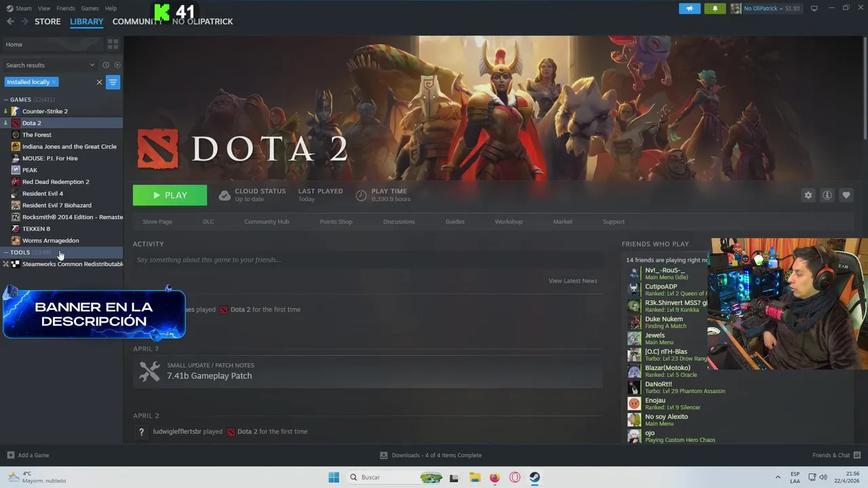Open the Games menu
The image size is (868, 488).
coord(90,8)
